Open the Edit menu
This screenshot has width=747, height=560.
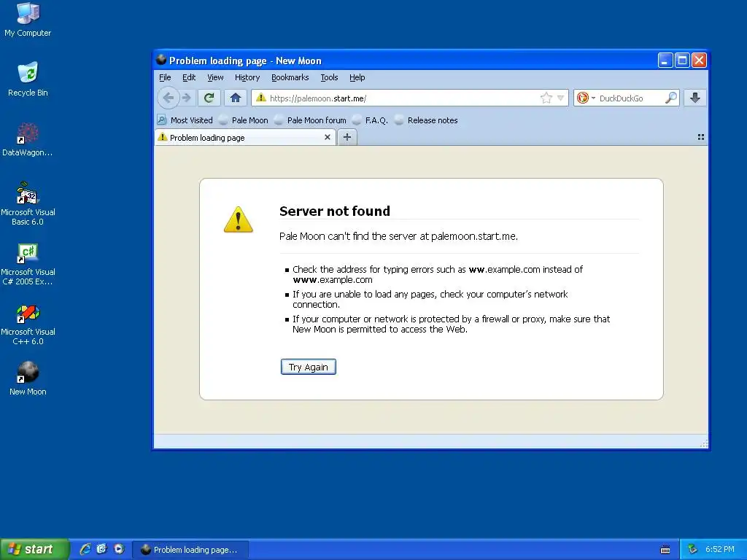tap(189, 77)
